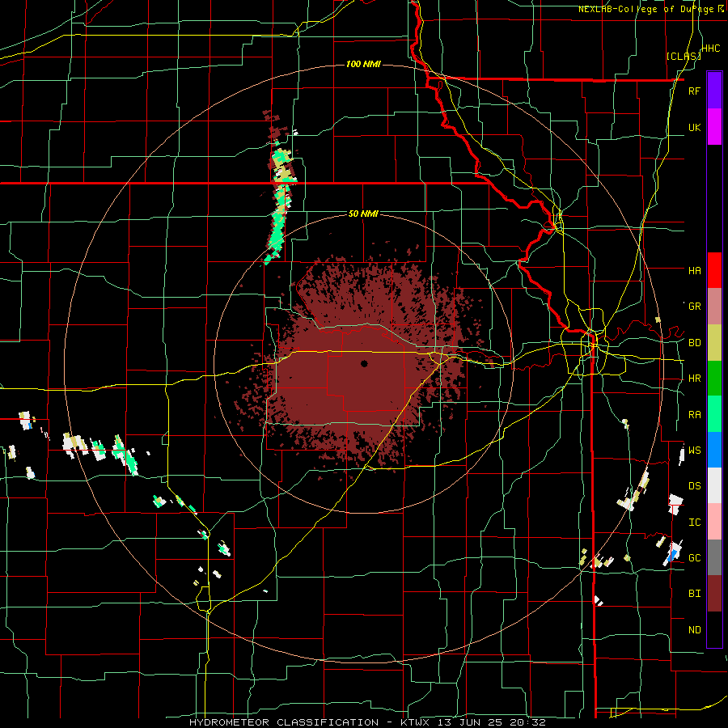Click the "ND" legend label
Screen dimensions: 728x728
tap(694, 630)
